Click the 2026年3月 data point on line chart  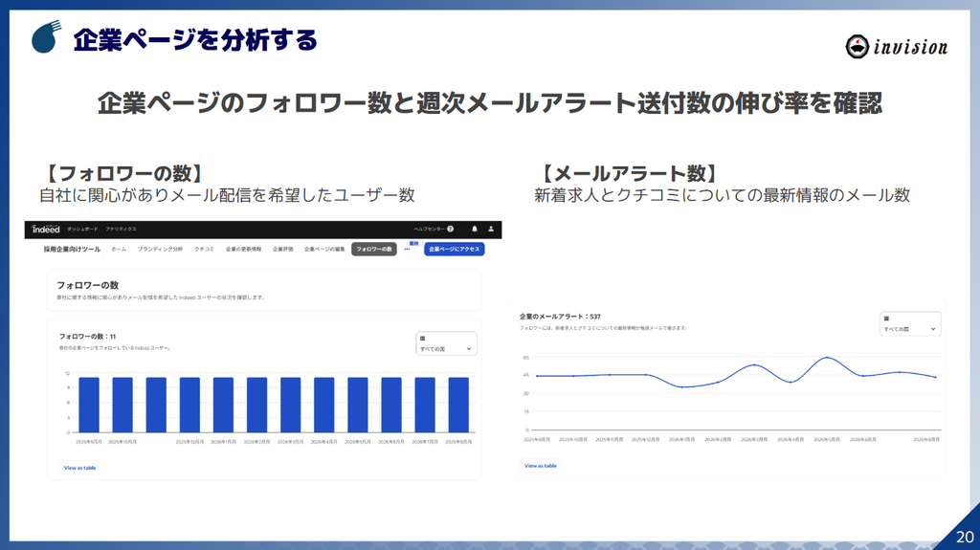tap(754, 365)
